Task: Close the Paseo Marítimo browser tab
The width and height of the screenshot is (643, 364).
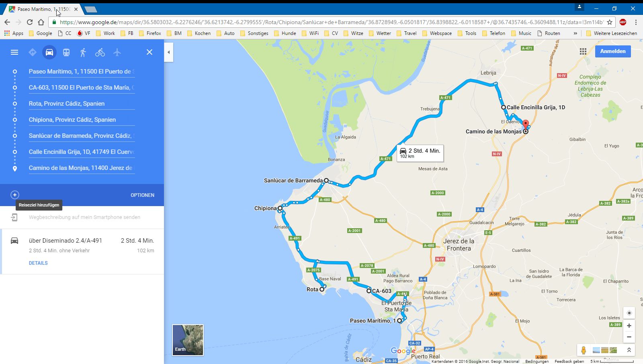Action: (76, 9)
